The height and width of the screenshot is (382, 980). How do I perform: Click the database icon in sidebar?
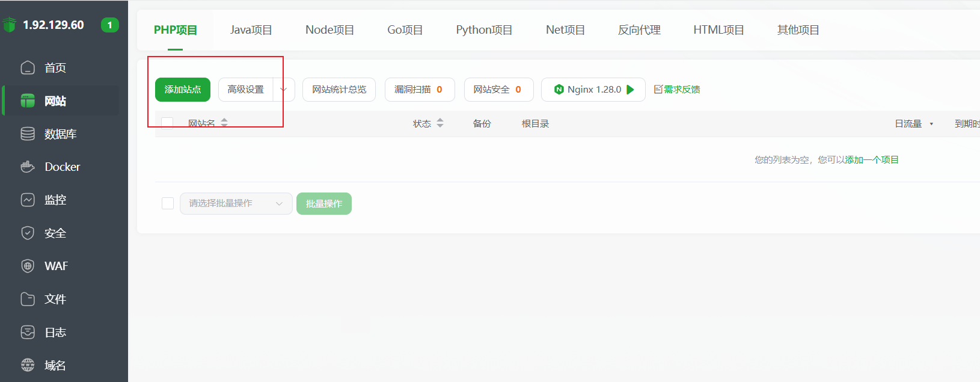[28, 134]
